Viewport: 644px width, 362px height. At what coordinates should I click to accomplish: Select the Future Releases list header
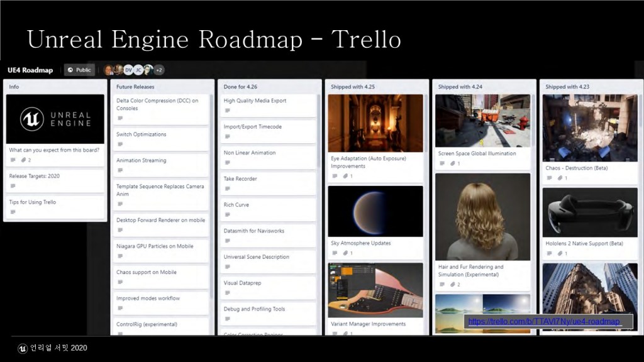[135, 87]
